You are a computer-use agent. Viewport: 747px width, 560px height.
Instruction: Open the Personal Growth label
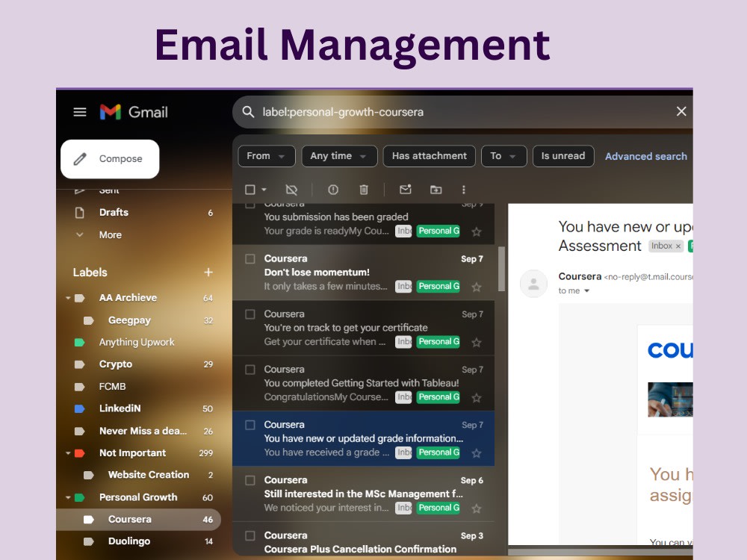click(x=138, y=497)
